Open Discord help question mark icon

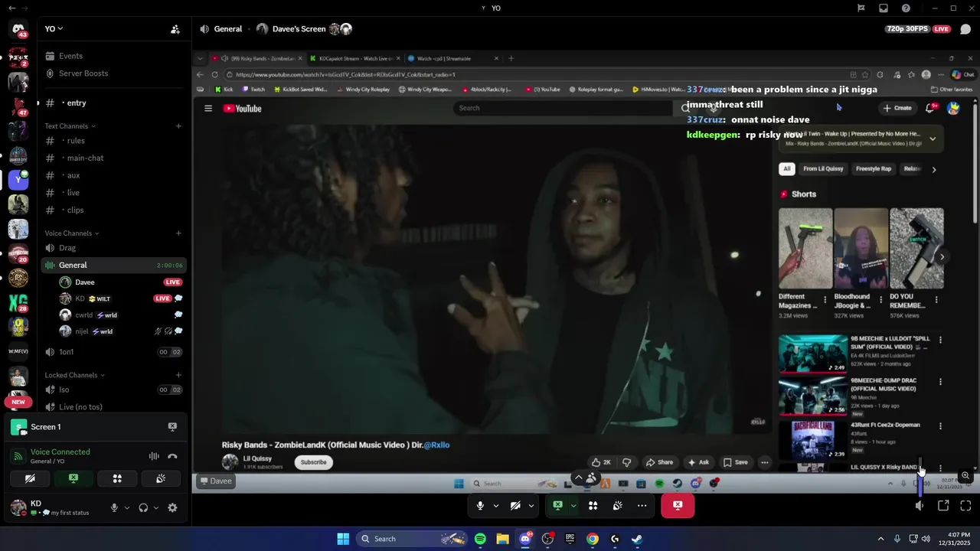[906, 8]
